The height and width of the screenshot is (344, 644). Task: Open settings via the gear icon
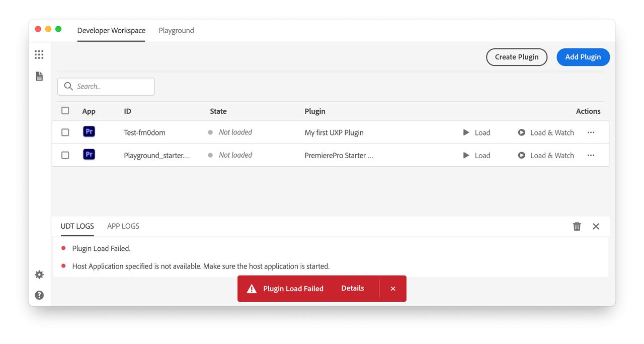(x=39, y=274)
